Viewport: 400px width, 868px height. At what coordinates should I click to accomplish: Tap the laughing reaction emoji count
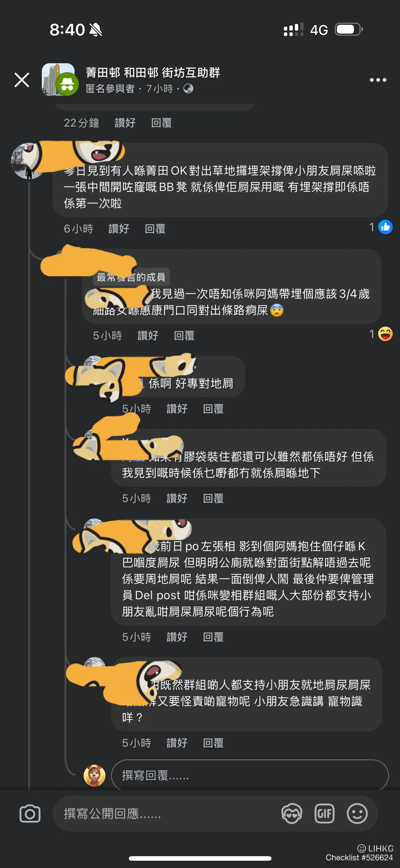[x=381, y=334]
